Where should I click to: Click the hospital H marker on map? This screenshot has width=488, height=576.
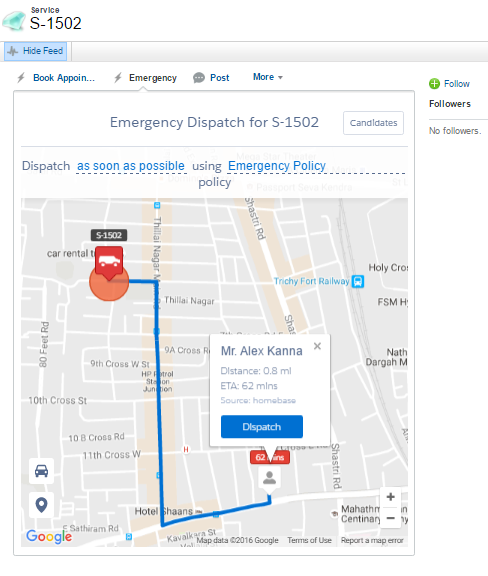tap(186, 449)
